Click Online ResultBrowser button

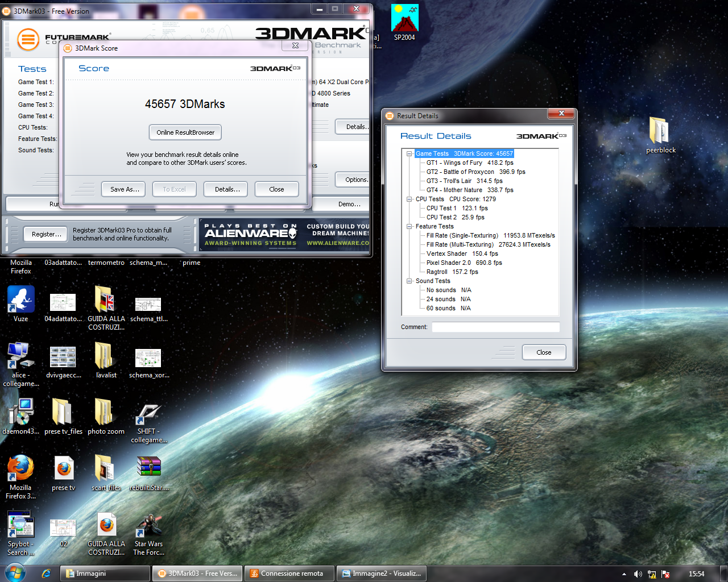[185, 132]
